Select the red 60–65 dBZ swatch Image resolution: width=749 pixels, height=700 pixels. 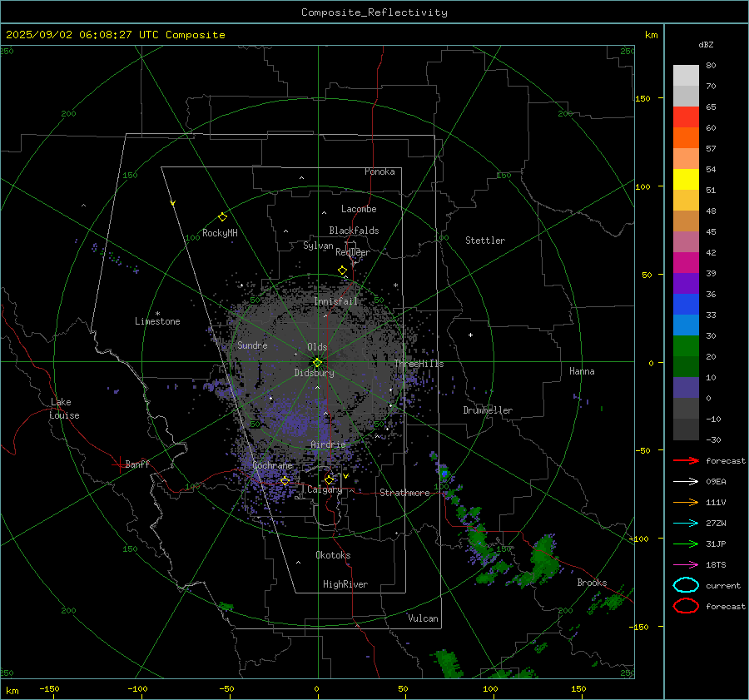(x=686, y=117)
